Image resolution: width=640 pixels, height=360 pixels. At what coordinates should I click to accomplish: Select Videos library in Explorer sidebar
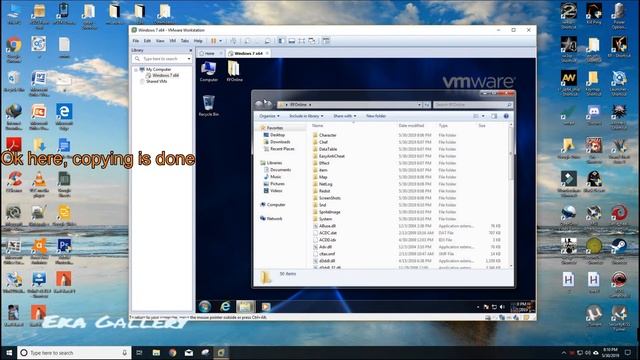tap(273, 191)
